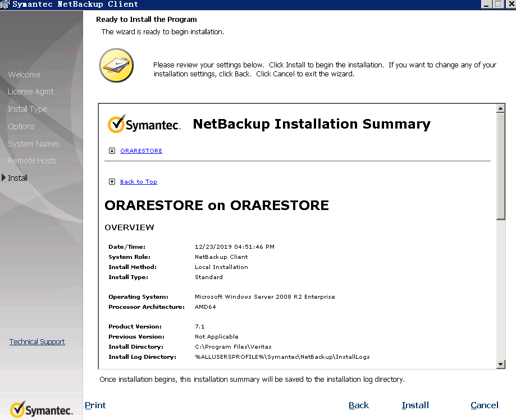Click the Print button
The image size is (516, 420).
click(95, 405)
